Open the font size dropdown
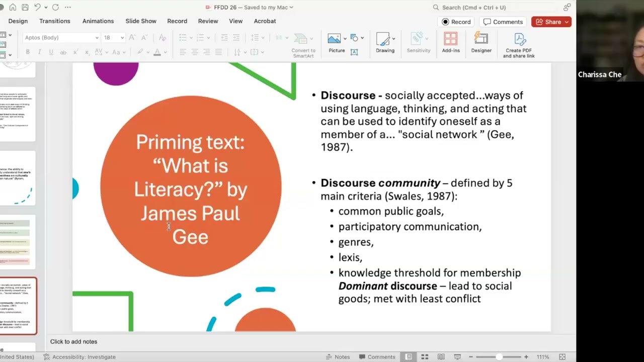644x362 pixels. pyautogui.click(x=122, y=38)
